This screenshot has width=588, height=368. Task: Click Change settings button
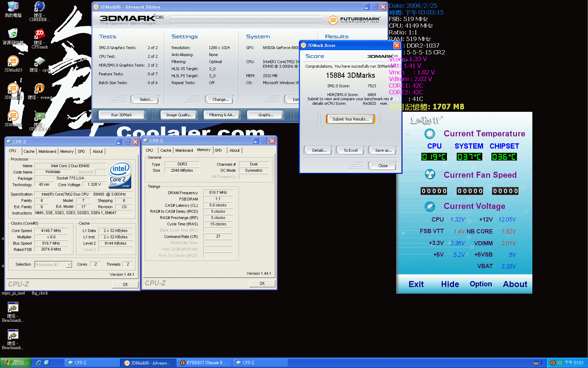tap(220, 100)
